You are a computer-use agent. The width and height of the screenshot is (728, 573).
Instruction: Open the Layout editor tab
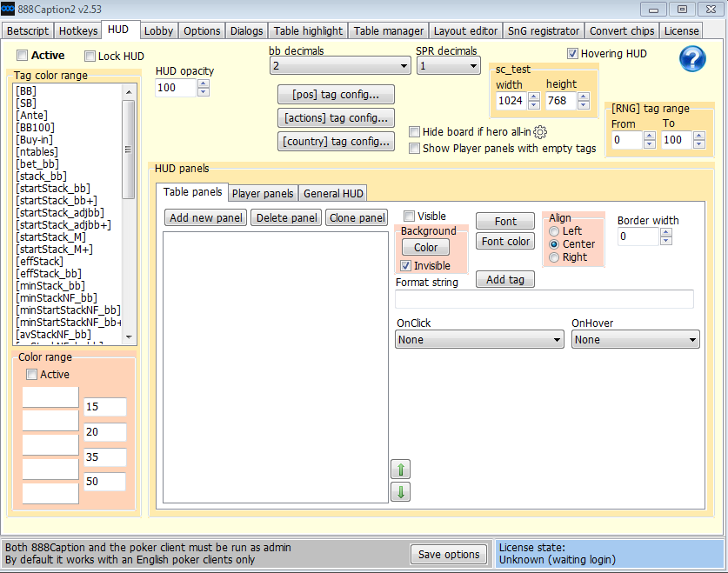pyautogui.click(x=465, y=31)
